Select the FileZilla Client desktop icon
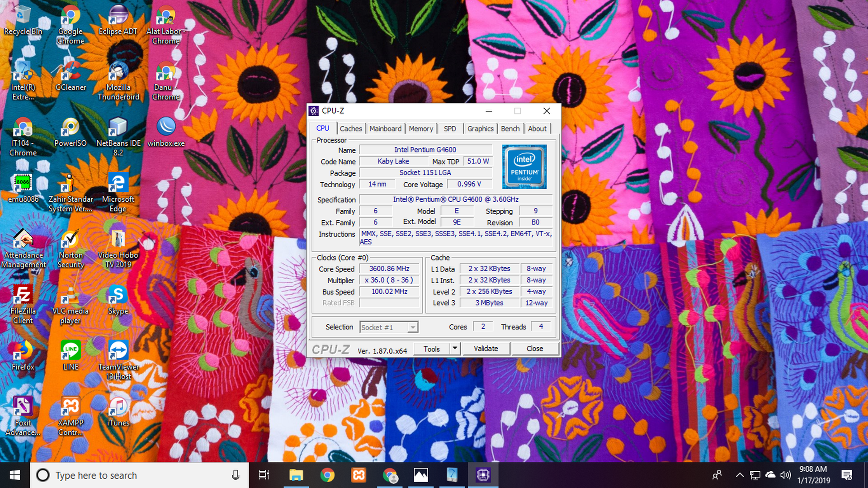Screen dimensions: 868x488 [x=23, y=305]
